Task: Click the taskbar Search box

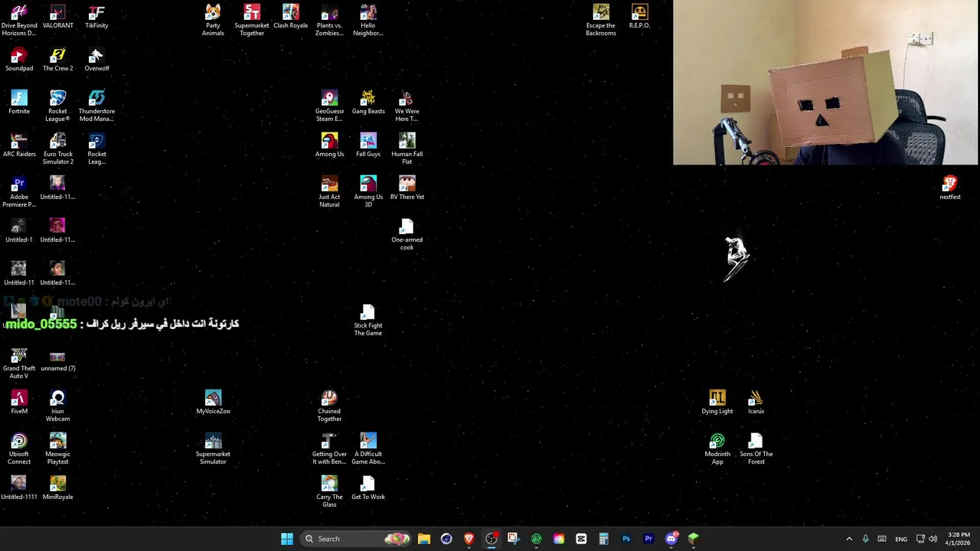Action: click(x=357, y=539)
